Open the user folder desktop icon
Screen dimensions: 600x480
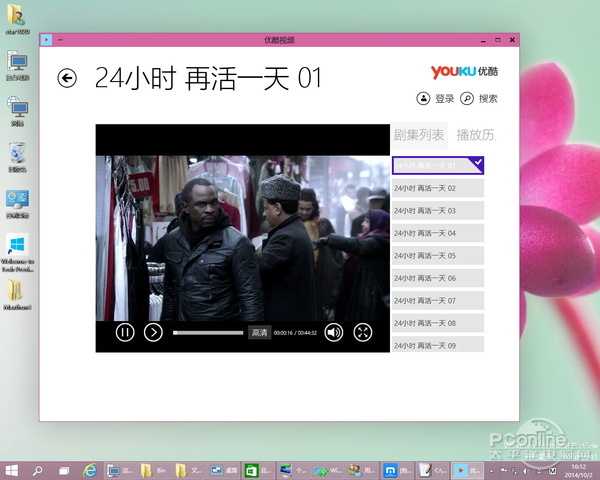pyautogui.click(x=18, y=19)
